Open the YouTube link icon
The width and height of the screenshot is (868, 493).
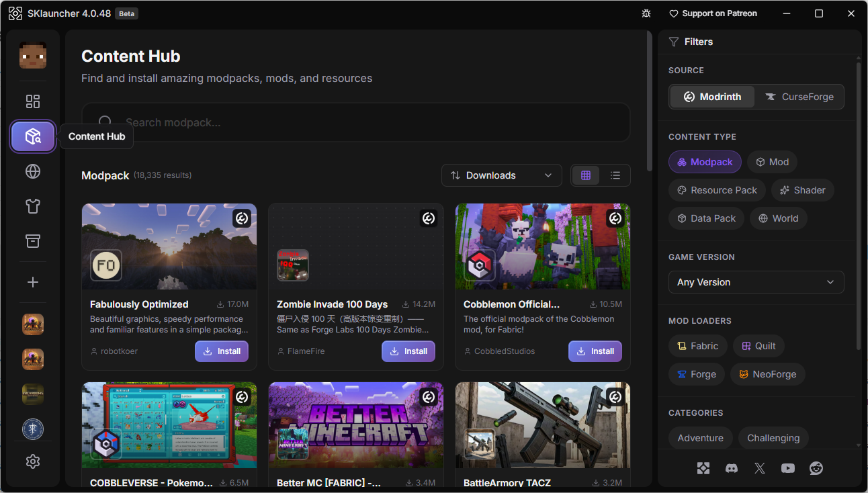click(x=788, y=468)
